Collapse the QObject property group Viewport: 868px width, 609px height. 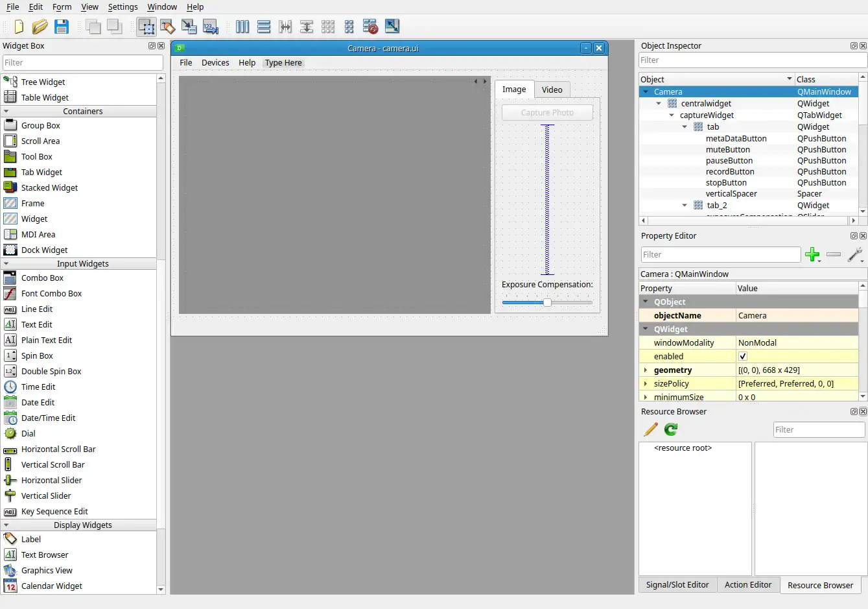click(x=646, y=302)
